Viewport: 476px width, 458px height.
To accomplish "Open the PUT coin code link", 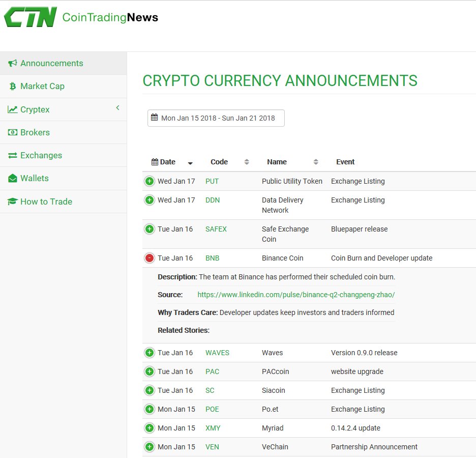I will (x=212, y=181).
